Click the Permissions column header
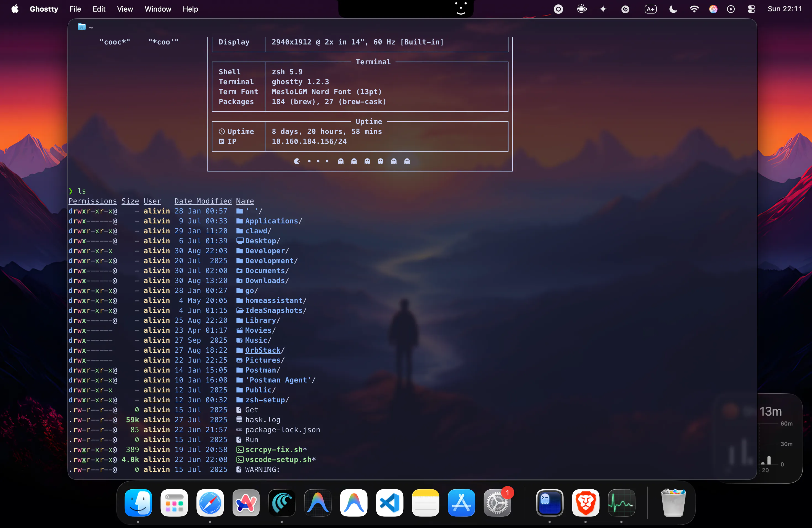This screenshot has height=528, width=812. [93, 201]
